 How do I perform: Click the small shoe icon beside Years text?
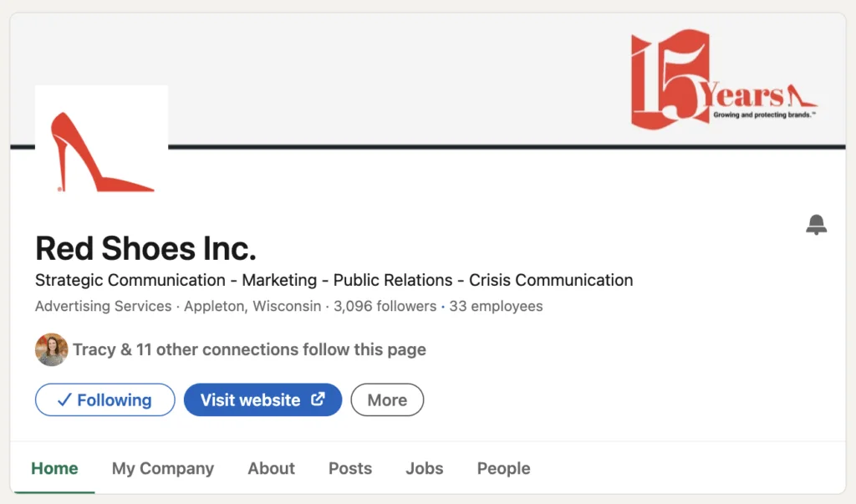[801, 96]
